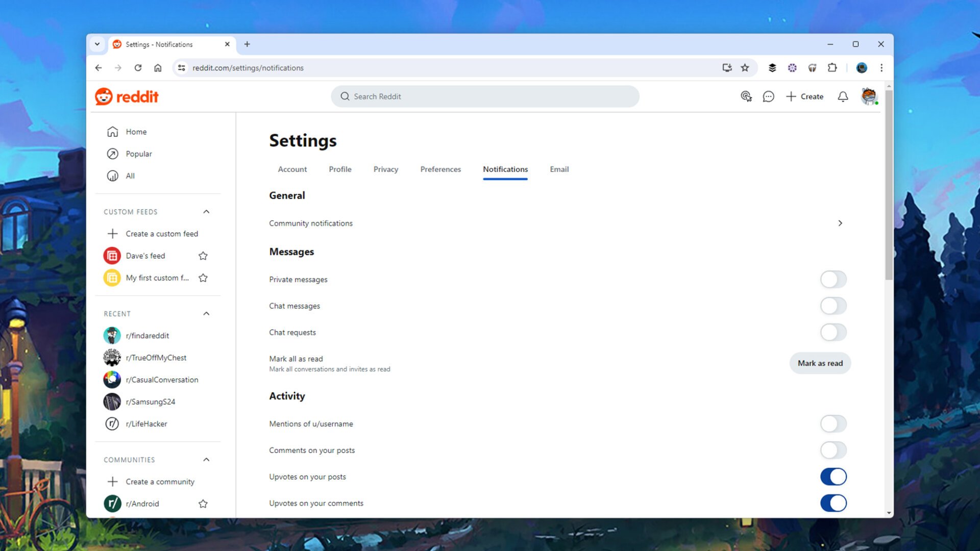Switch to the Privacy tab
This screenshot has width=980, height=551.
(386, 169)
